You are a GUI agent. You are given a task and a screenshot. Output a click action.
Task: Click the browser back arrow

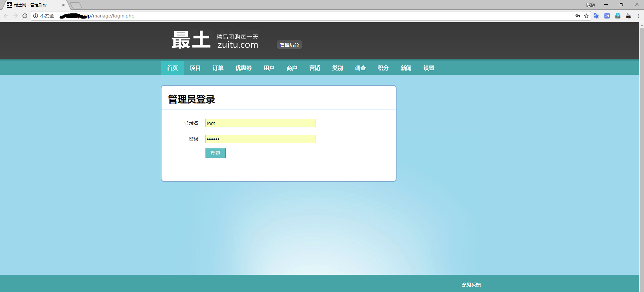[6, 16]
